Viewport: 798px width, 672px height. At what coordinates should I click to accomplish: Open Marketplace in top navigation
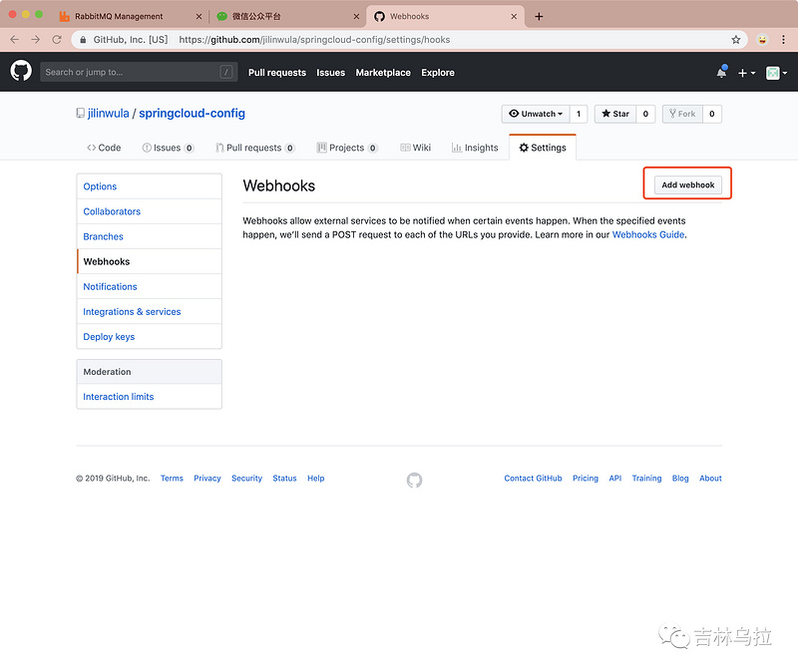point(383,72)
